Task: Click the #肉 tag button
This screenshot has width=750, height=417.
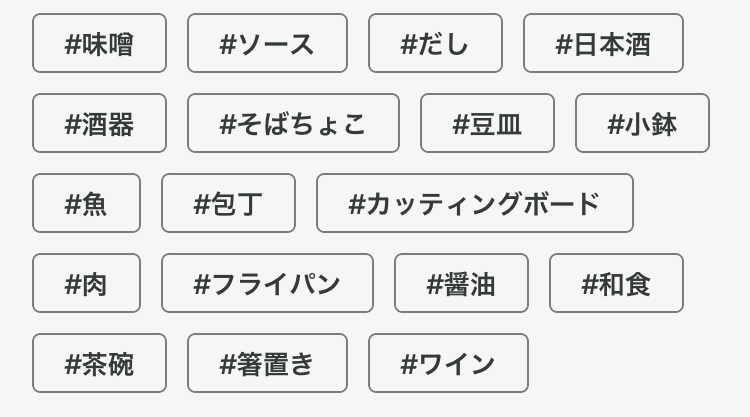Action: [x=86, y=284]
